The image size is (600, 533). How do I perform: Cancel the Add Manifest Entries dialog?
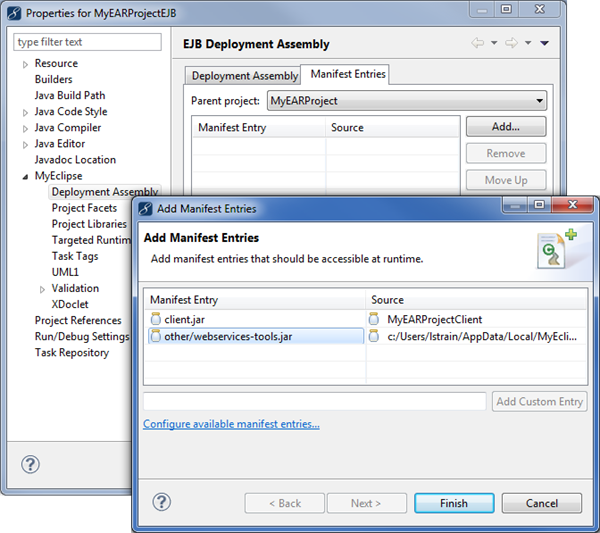tap(541, 503)
